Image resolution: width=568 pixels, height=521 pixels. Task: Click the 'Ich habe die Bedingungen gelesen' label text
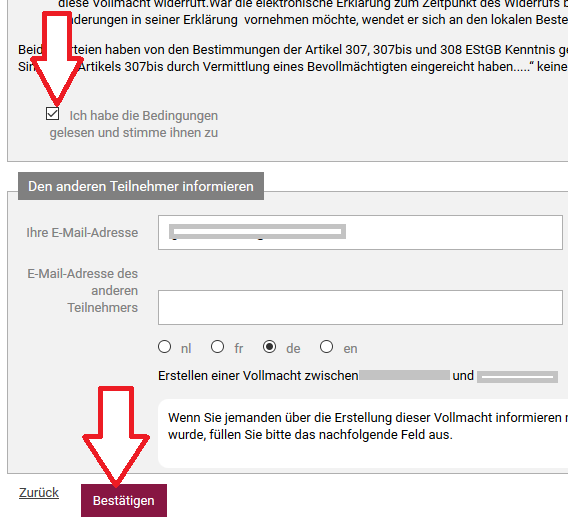tap(134, 124)
